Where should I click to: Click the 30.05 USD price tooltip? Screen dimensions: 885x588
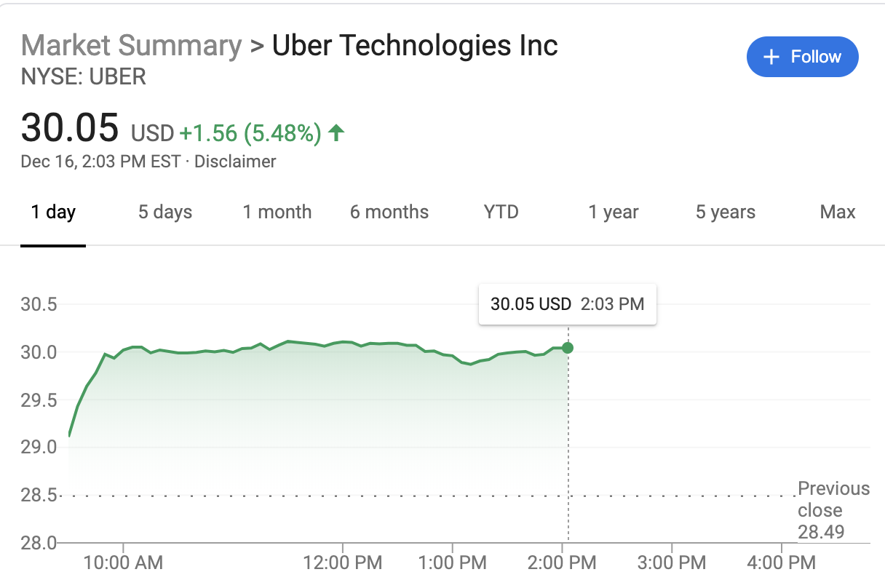point(567,303)
